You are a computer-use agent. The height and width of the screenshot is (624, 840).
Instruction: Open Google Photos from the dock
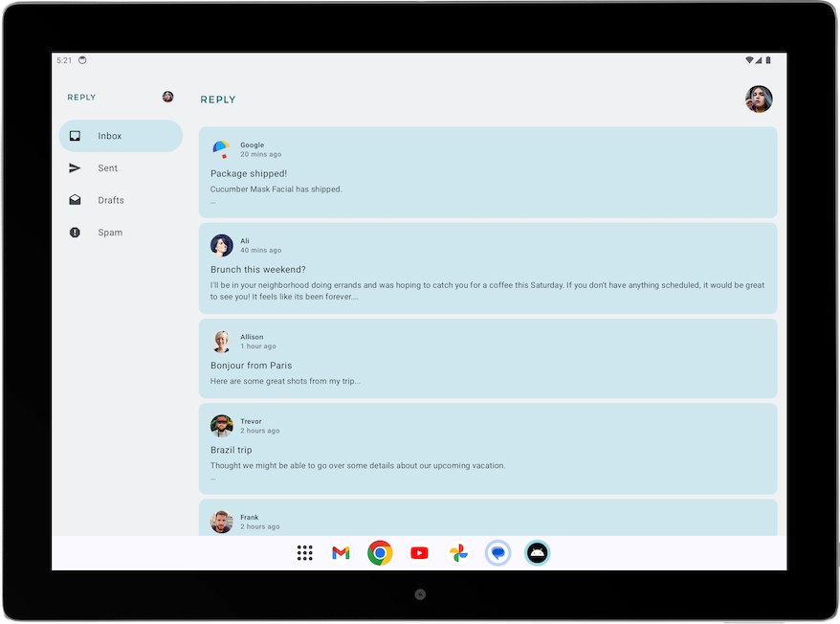tap(457, 552)
